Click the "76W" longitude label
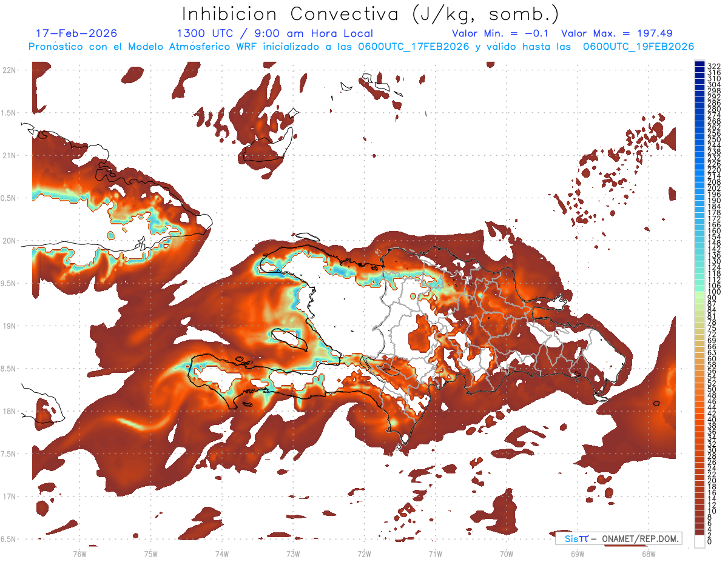Screen dimensions: 728x562 coord(79,554)
